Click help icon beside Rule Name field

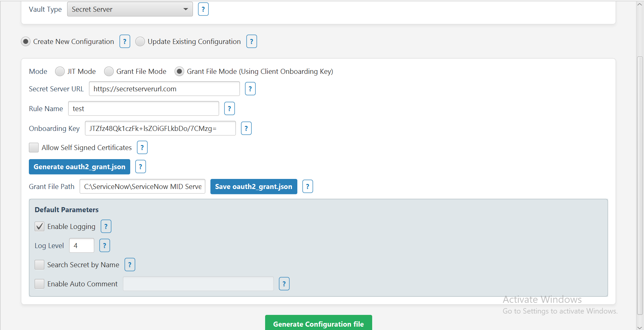point(229,109)
